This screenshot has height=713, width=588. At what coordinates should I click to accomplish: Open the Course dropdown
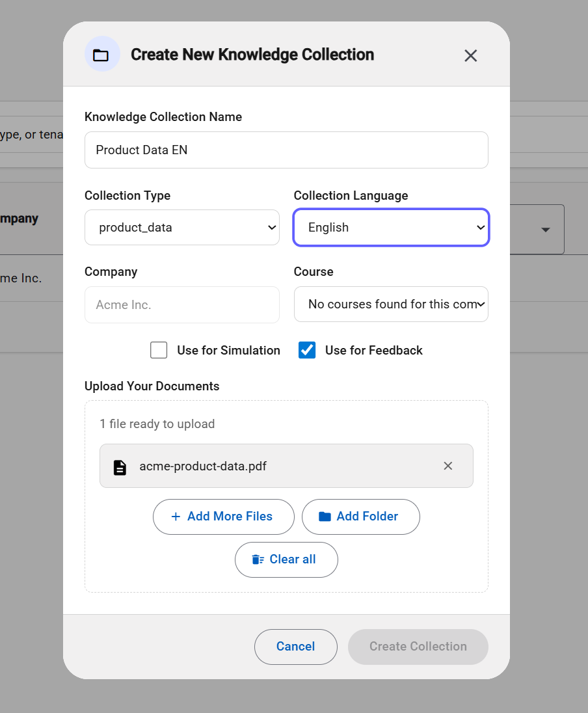tap(391, 304)
